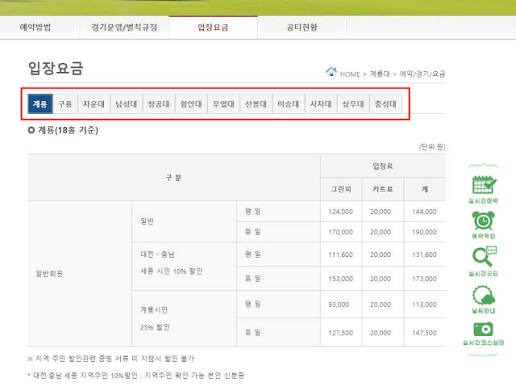Switch to the 상무대 course tab
This screenshot has height=387, width=516.
coord(353,104)
